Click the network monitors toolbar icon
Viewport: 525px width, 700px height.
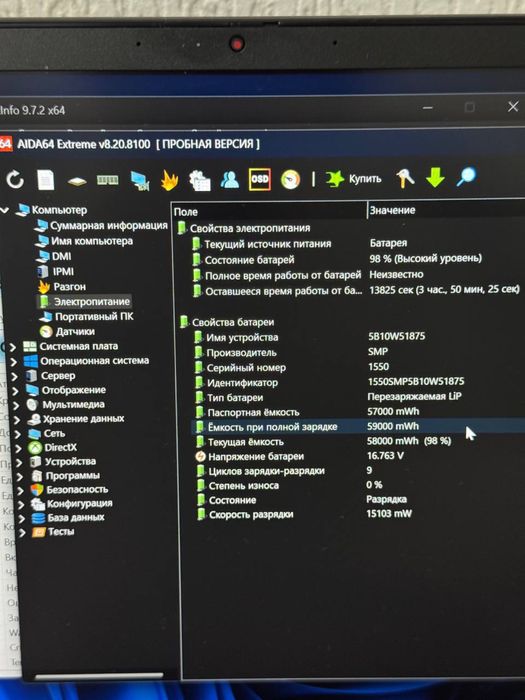(x=140, y=181)
